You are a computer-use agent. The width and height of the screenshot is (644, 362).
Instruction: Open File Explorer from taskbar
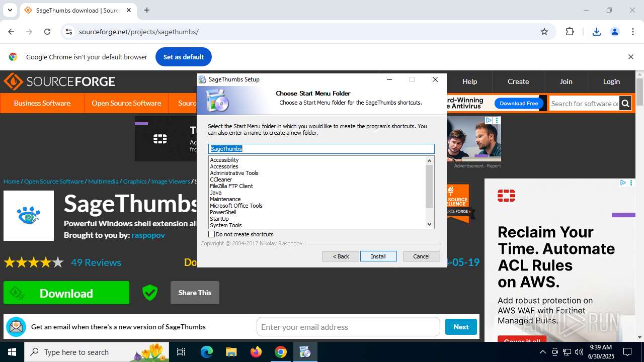point(231,352)
